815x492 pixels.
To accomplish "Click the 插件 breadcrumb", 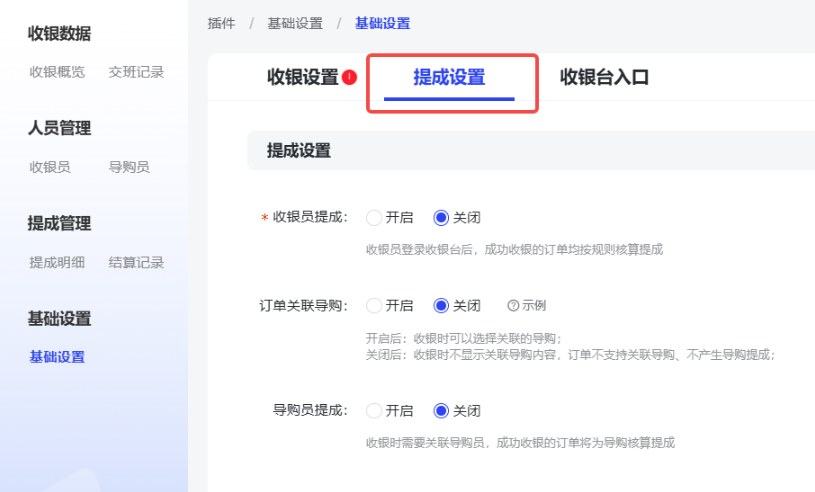I will pyautogui.click(x=221, y=23).
